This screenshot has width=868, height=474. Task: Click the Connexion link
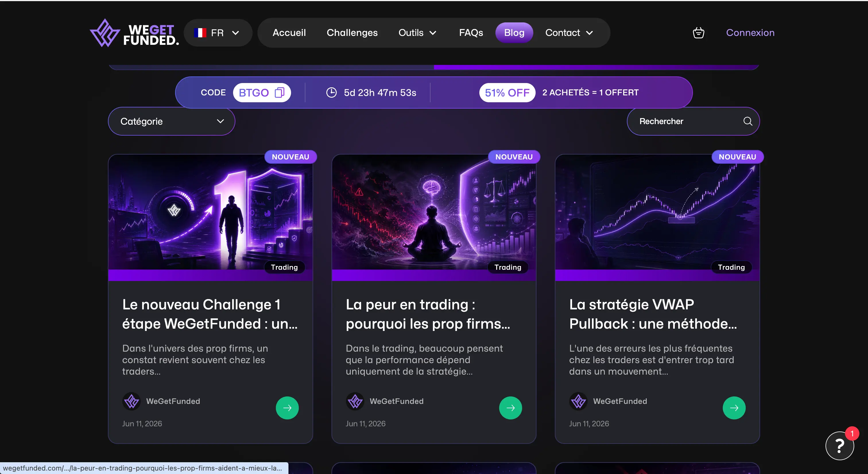pyautogui.click(x=750, y=33)
